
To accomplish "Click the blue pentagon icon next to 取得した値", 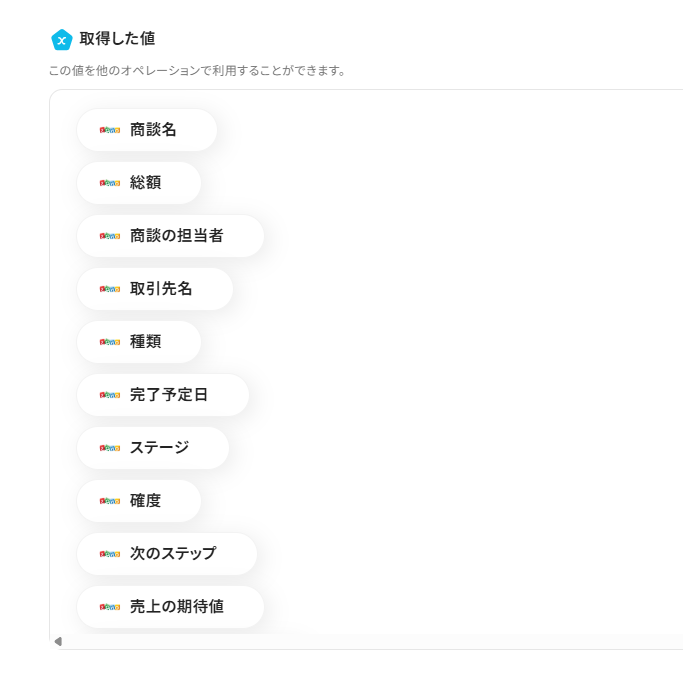I will coord(62,39).
